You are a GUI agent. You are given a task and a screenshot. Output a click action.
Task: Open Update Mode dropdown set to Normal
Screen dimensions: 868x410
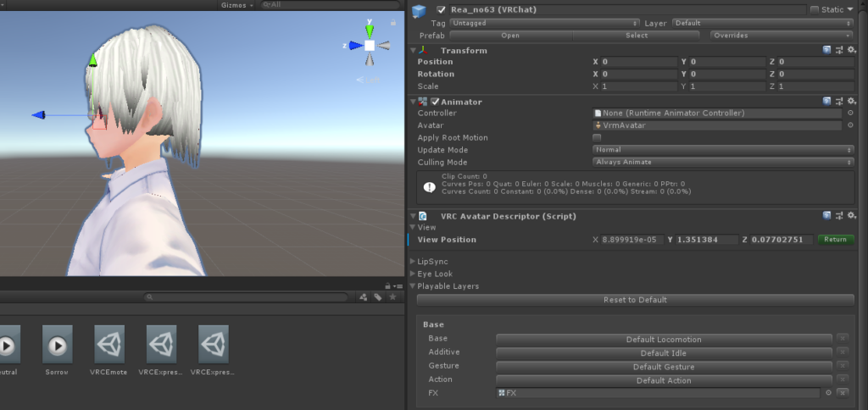point(723,150)
